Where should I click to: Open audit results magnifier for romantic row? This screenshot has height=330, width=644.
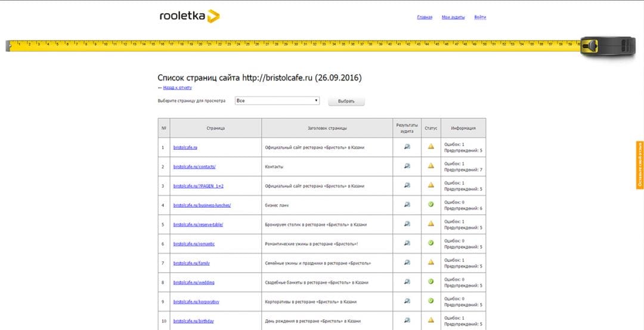point(407,243)
